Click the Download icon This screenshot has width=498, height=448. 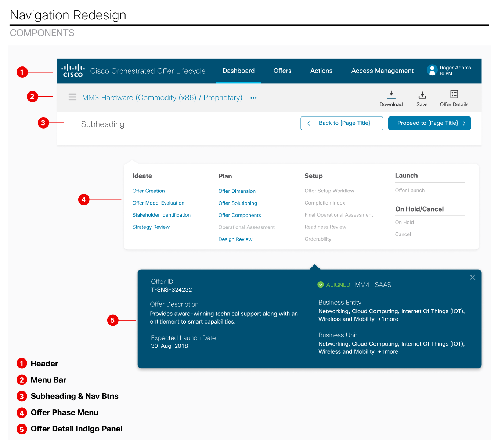click(x=391, y=95)
